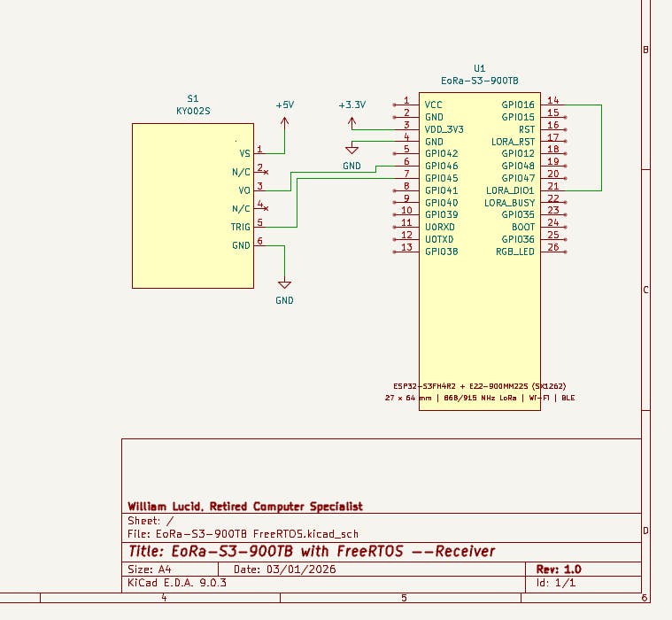Click the GPIO35 pin label
Image resolution: width=672 pixels, height=620 pixels.
coord(518,214)
